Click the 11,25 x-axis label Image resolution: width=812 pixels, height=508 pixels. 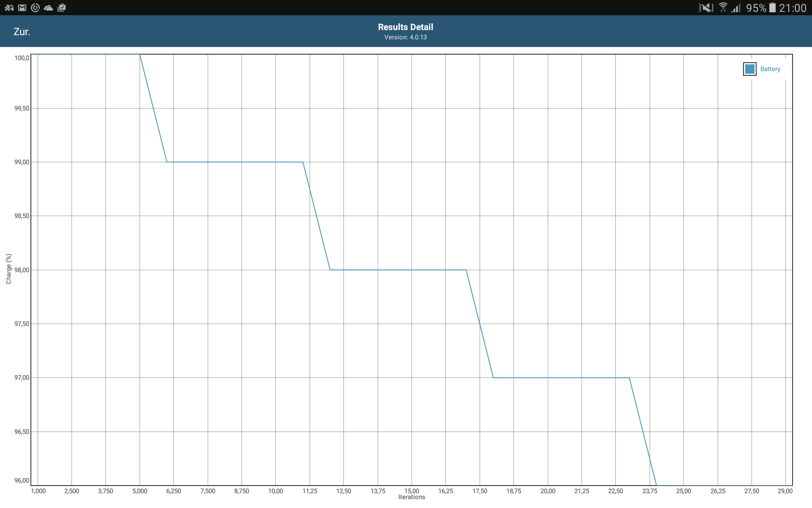click(x=310, y=491)
